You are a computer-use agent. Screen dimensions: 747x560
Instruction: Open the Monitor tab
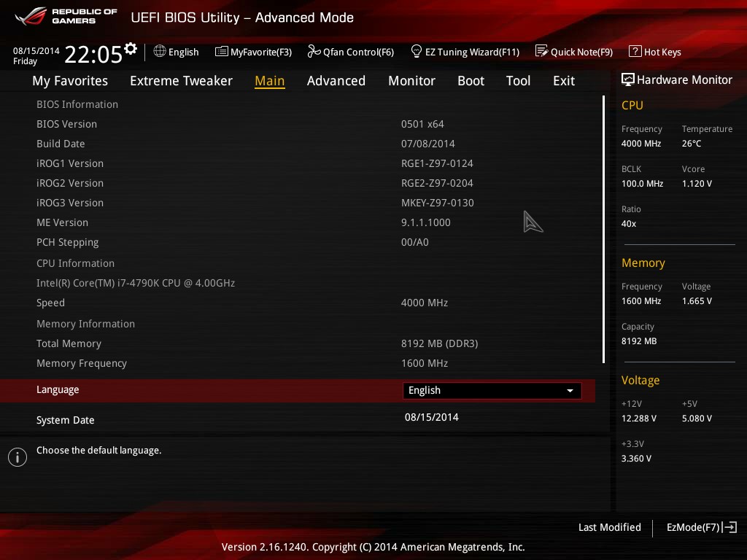click(411, 81)
